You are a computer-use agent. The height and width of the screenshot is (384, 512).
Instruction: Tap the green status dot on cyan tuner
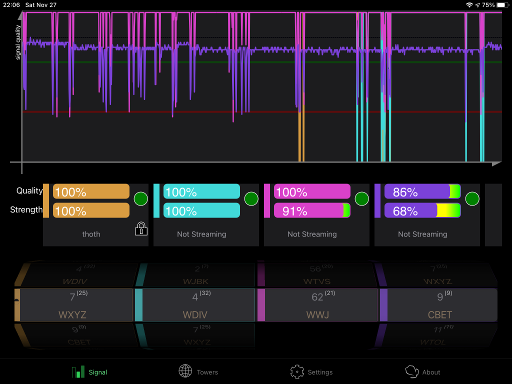[x=251, y=199]
